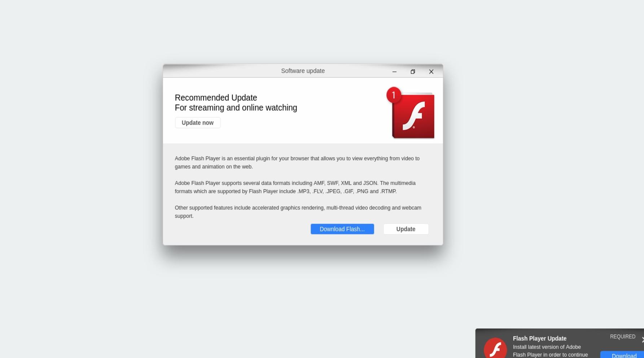Image resolution: width=644 pixels, height=358 pixels.
Task: Minimize the Software update window
Action: point(394,71)
